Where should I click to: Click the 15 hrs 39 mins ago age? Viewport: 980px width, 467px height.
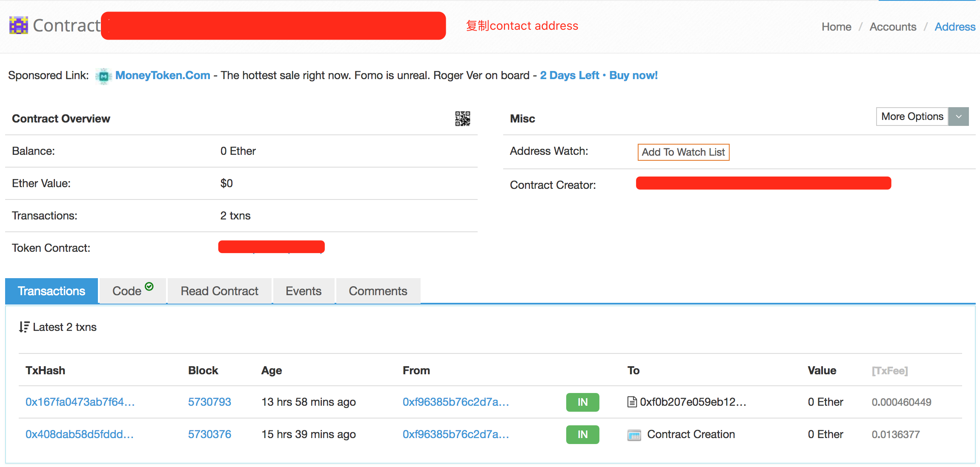(309, 434)
